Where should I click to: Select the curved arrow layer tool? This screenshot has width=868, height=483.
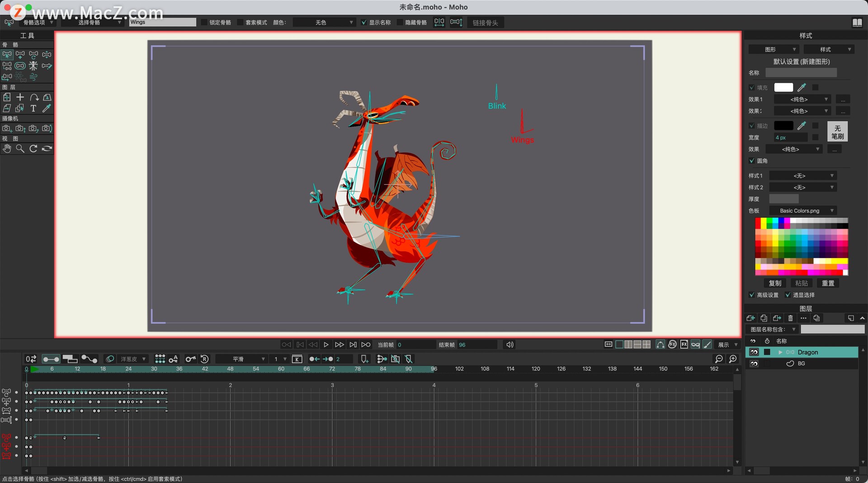33,97
